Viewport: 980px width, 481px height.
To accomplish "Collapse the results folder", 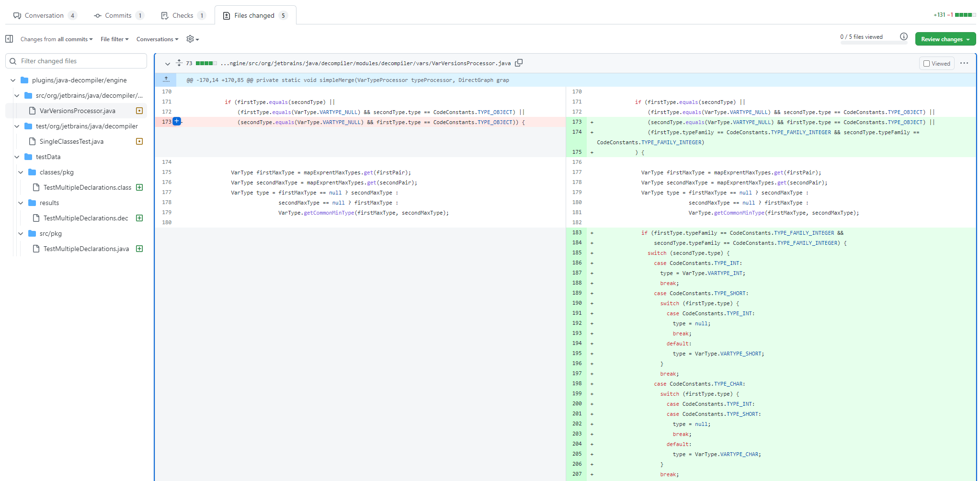I will [x=21, y=203].
